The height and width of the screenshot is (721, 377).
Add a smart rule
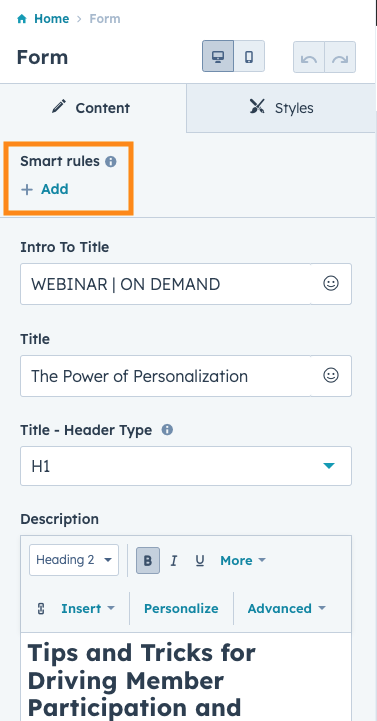45,189
